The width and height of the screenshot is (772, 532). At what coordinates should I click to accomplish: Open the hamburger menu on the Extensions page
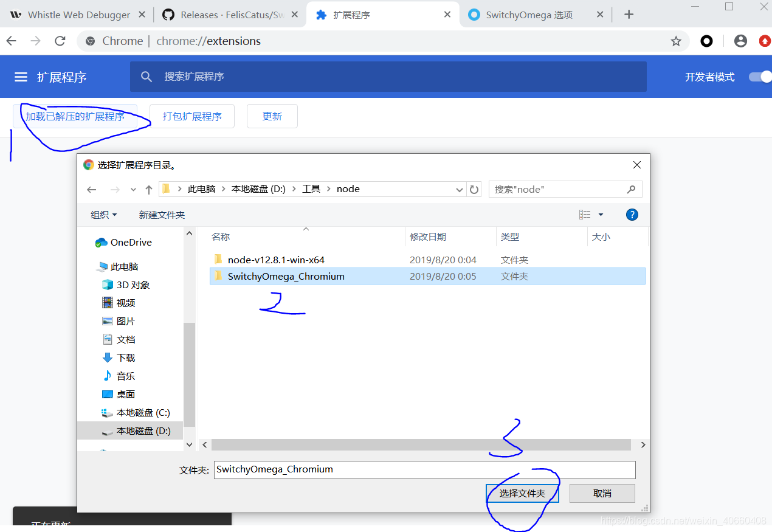[21, 77]
